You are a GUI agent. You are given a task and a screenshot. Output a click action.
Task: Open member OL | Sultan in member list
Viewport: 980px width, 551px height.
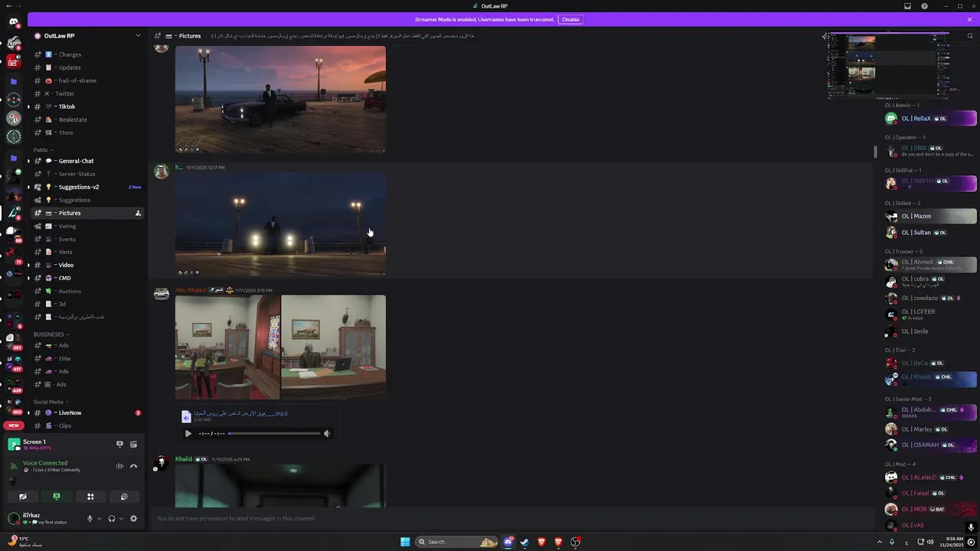(930, 233)
